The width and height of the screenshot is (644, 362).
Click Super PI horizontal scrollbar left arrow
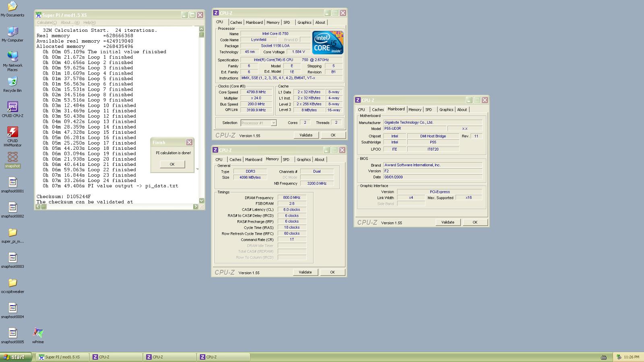tap(38, 207)
